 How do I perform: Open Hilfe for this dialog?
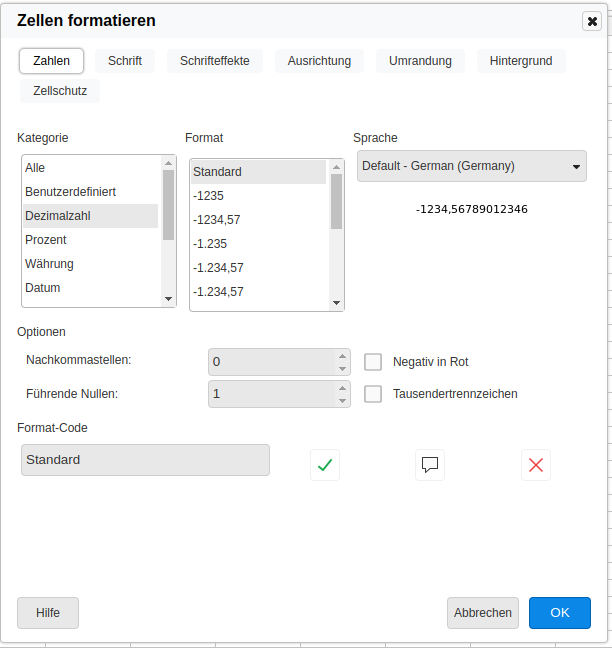tap(48, 613)
